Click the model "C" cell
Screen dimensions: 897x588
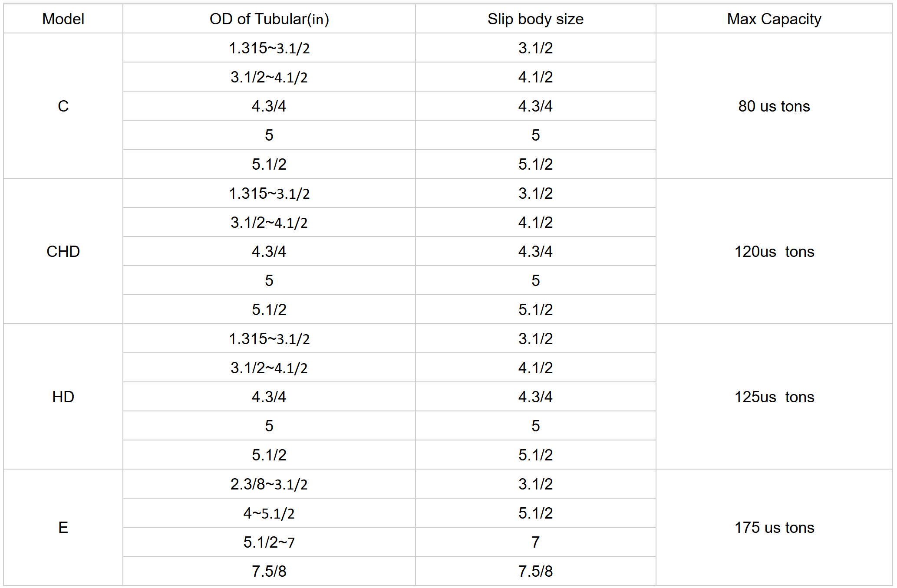[63, 106]
